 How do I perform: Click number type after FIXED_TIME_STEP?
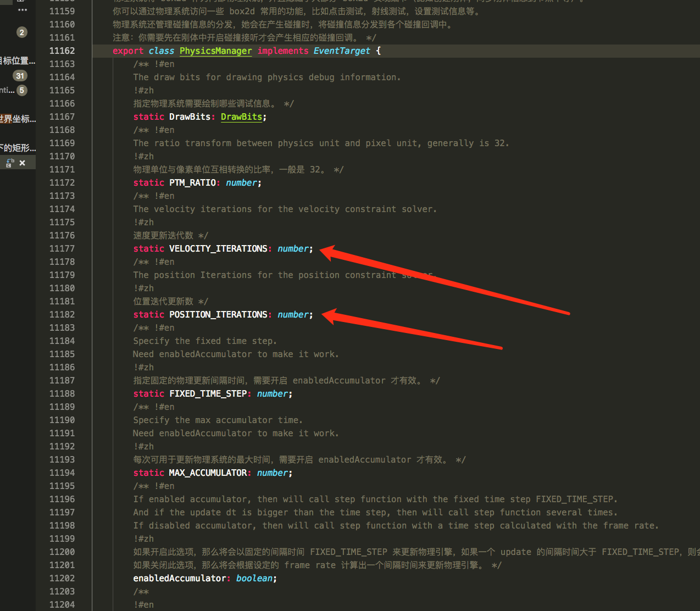(273, 393)
